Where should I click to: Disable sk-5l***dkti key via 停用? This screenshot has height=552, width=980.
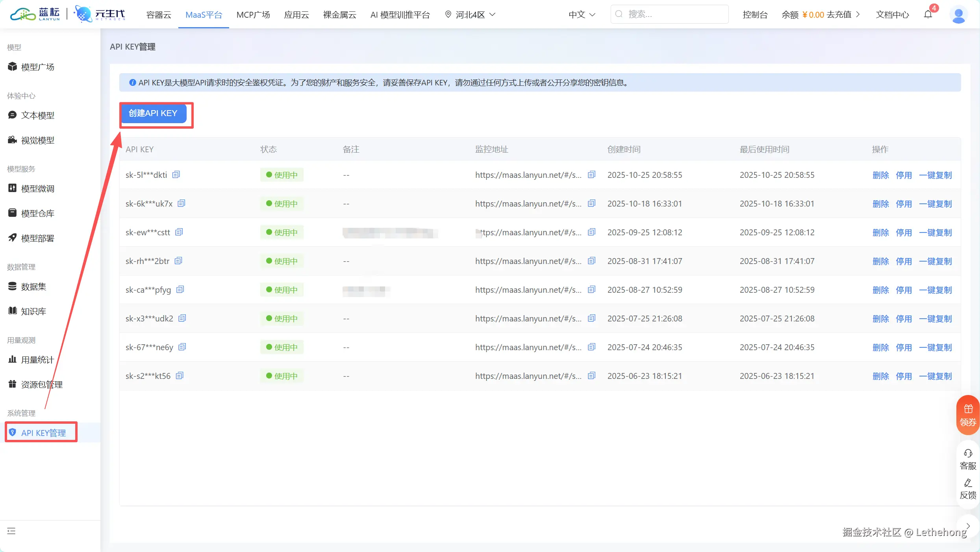click(x=904, y=175)
